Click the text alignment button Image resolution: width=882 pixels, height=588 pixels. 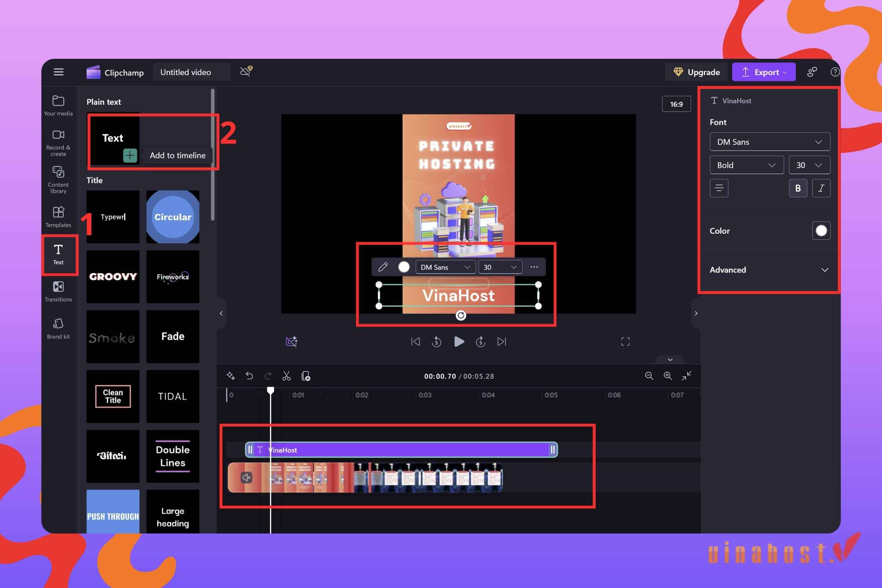719,188
